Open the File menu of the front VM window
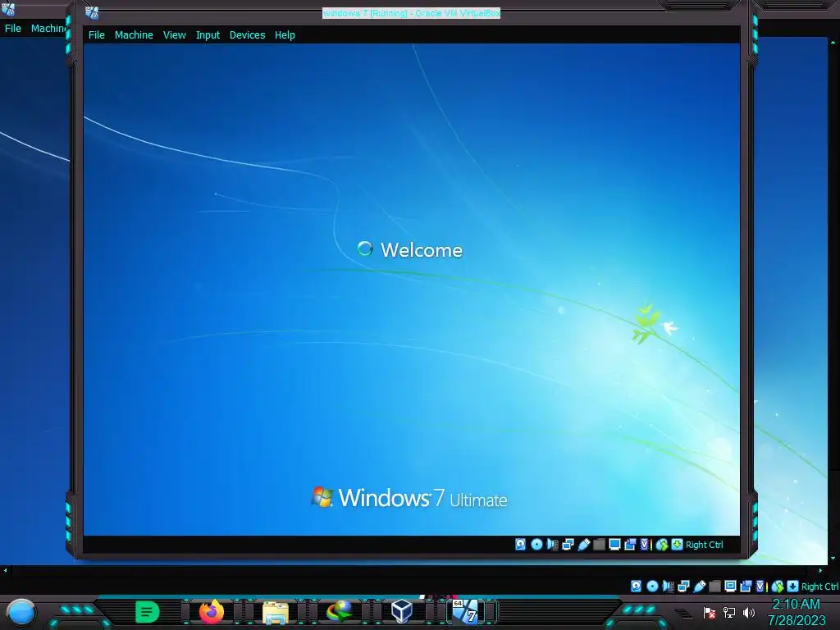 pyautogui.click(x=97, y=34)
